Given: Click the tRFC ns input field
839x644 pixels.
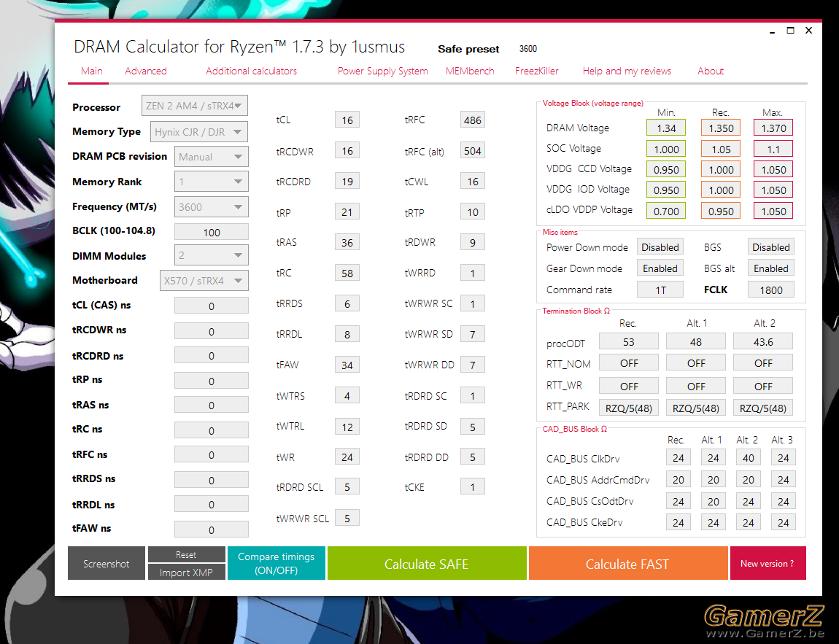Looking at the screenshot, I should (x=212, y=454).
